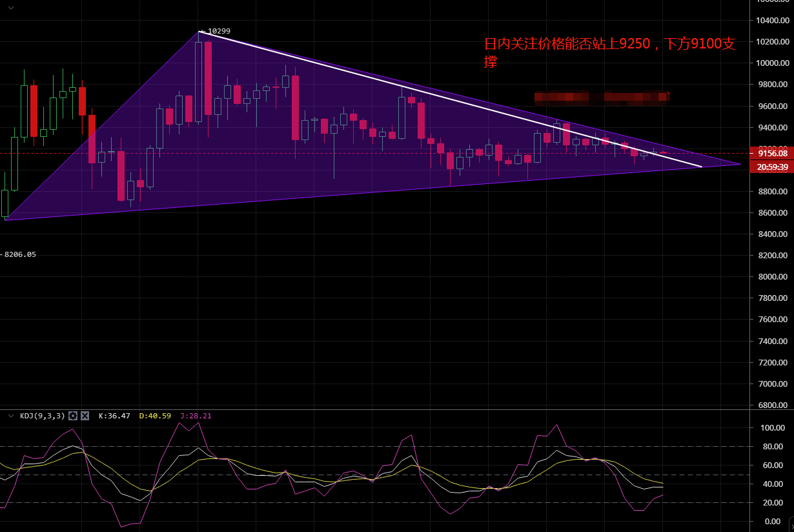Click the 8600.00 price axis label

pyautogui.click(x=773, y=212)
